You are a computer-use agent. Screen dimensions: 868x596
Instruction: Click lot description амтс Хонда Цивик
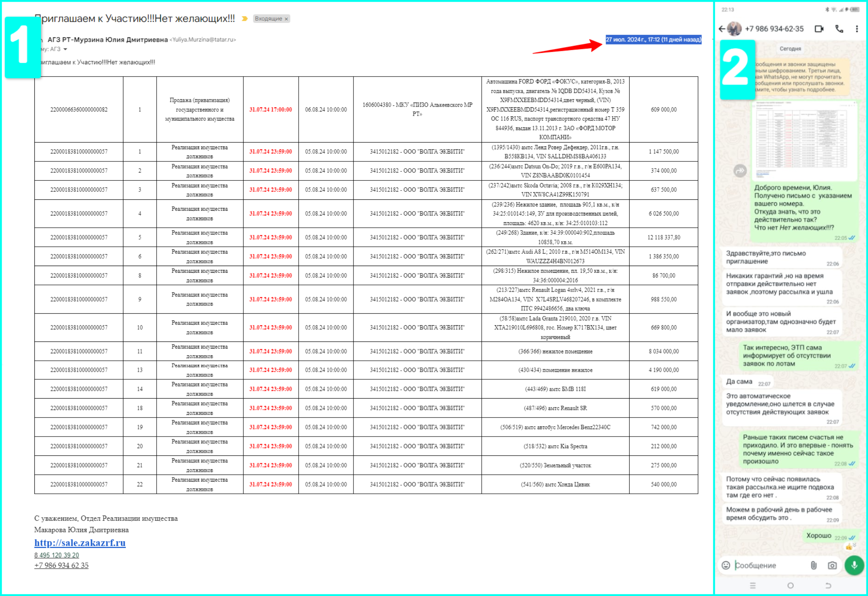click(556, 485)
